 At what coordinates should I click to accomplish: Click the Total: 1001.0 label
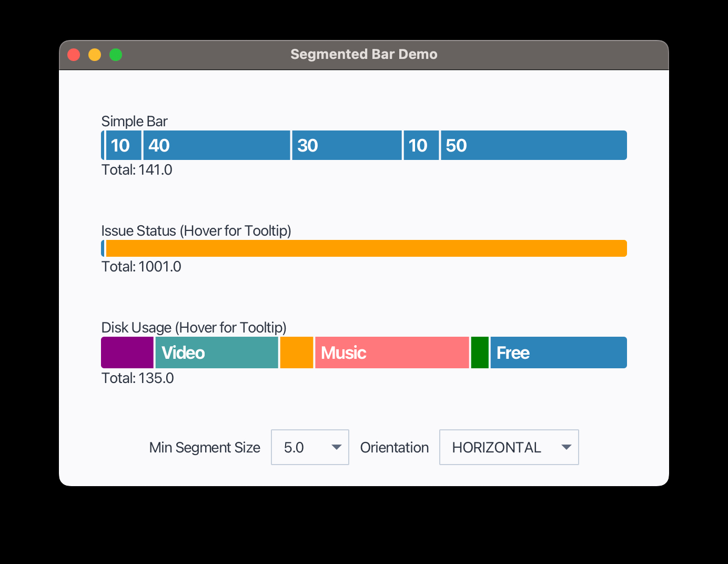point(141,267)
